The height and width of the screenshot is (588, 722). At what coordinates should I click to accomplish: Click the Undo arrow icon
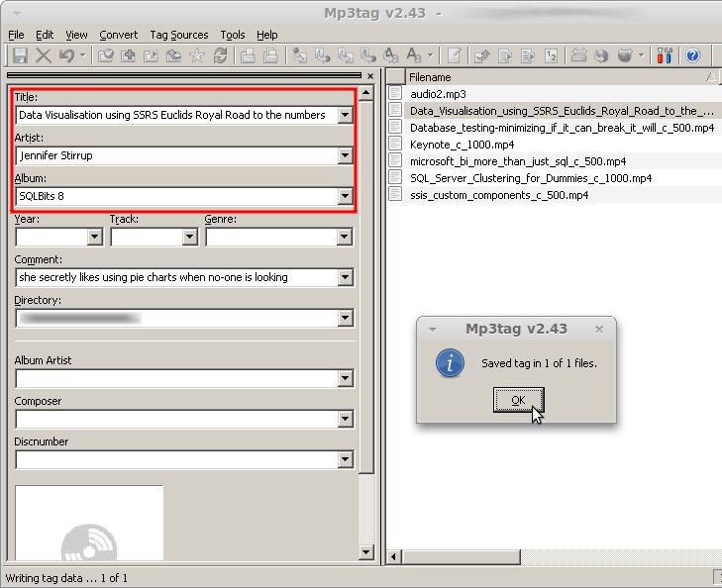coord(66,55)
